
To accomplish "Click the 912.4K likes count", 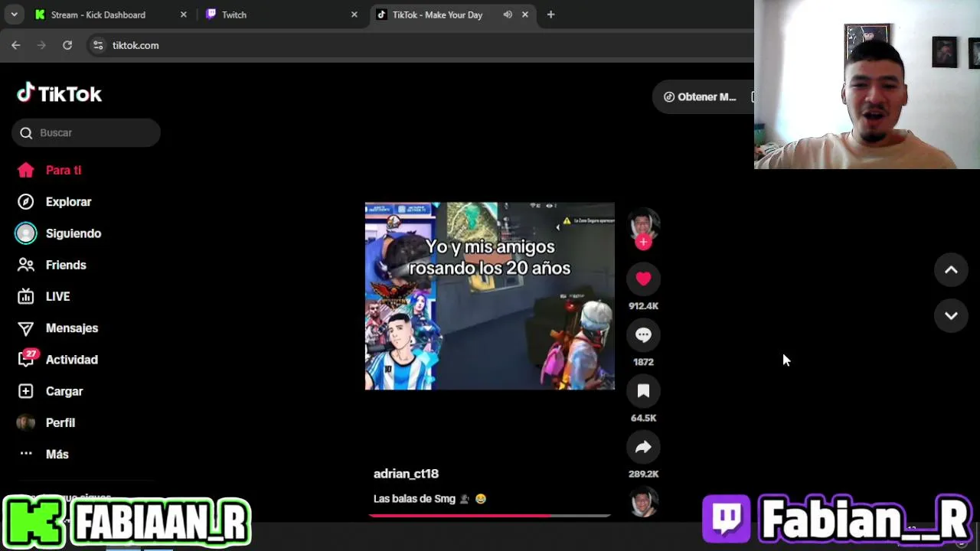I will pos(643,306).
